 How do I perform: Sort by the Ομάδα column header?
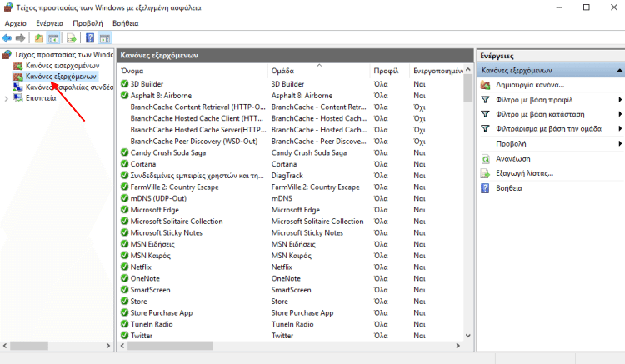pos(282,71)
